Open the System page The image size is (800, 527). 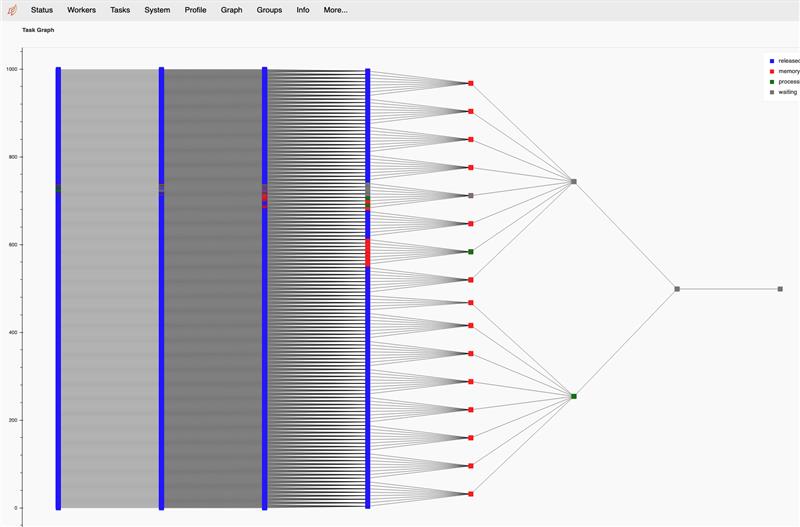click(x=157, y=10)
